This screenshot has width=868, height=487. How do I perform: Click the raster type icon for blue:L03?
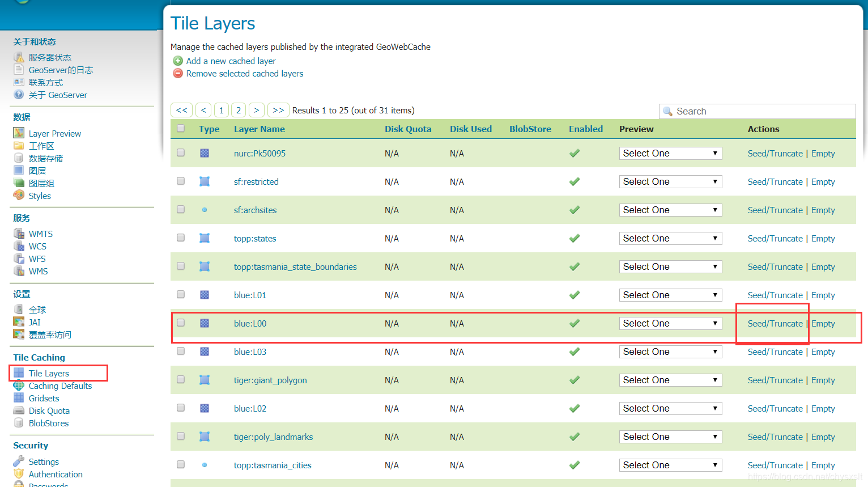(x=205, y=352)
